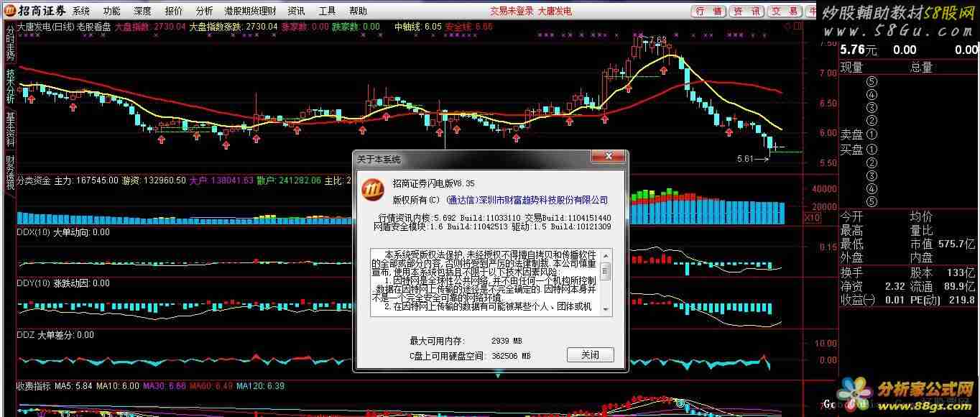Click the DDZ 大单差分 indicator label
Screen dimensions: 980x417
click(x=55, y=335)
